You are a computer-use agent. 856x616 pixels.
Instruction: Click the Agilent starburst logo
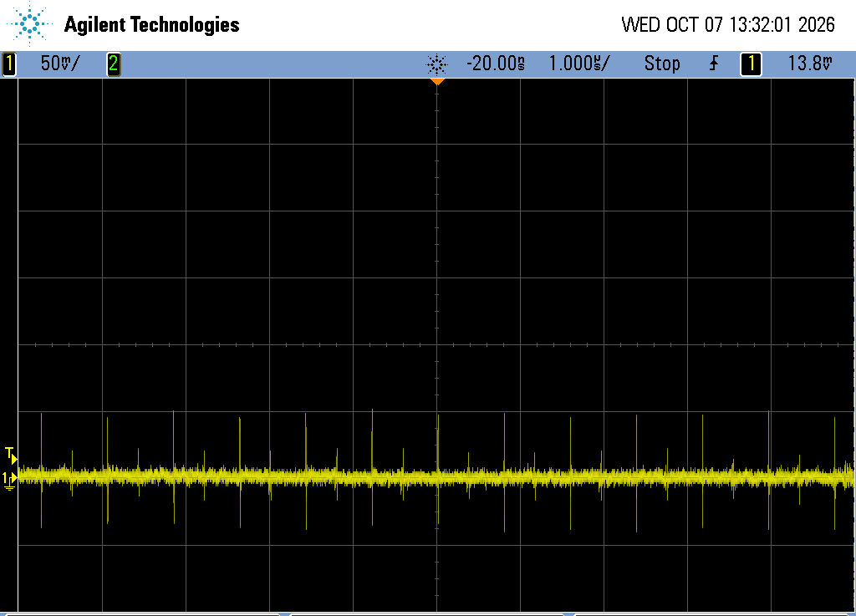click(30, 23)
